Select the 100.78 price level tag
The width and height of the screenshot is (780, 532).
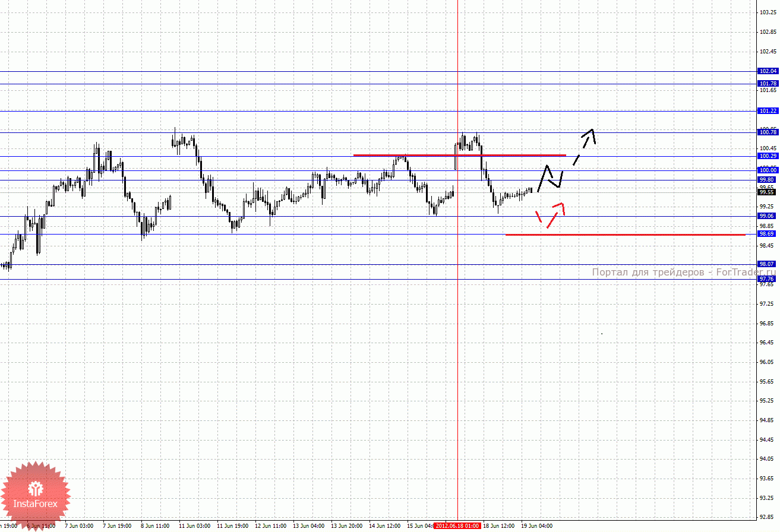[769, 132]
